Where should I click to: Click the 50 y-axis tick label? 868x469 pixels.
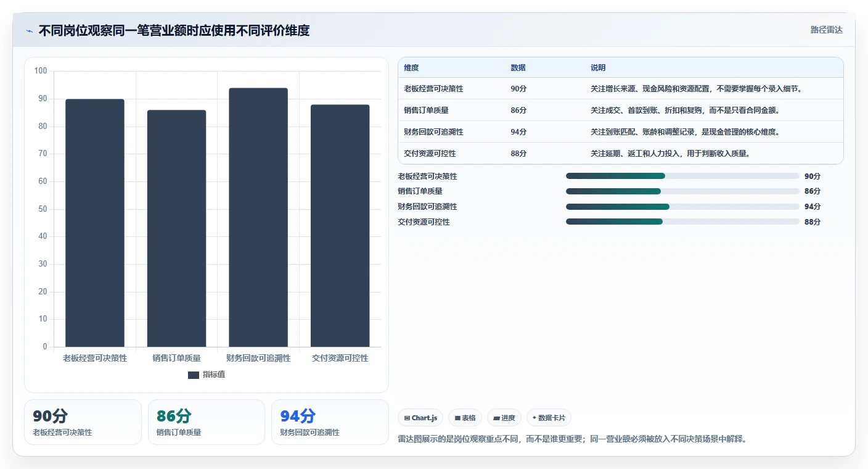pos(43,209)
